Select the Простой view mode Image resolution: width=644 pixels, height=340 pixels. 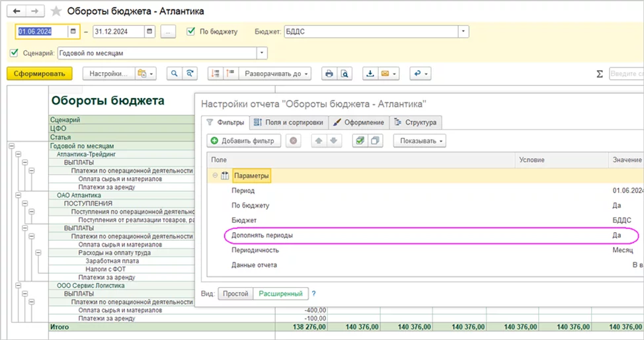tap(235, 293)
